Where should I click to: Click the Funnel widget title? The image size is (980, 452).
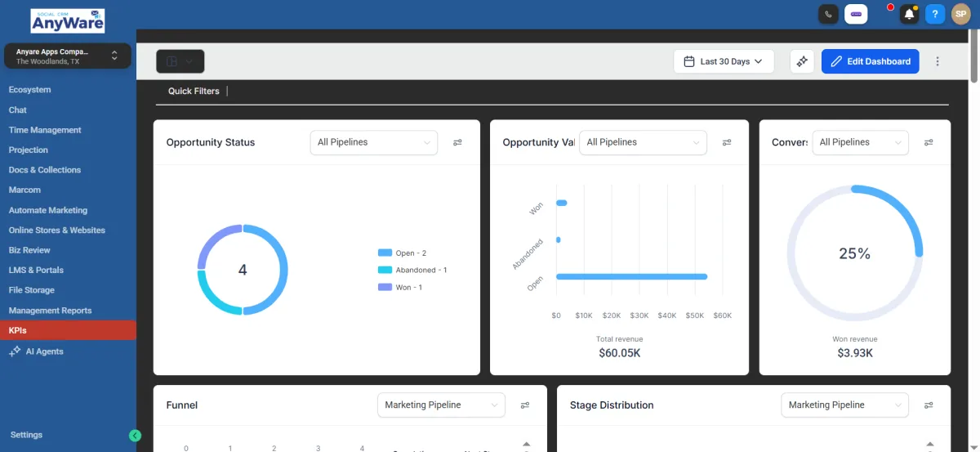tap(182, 405)
